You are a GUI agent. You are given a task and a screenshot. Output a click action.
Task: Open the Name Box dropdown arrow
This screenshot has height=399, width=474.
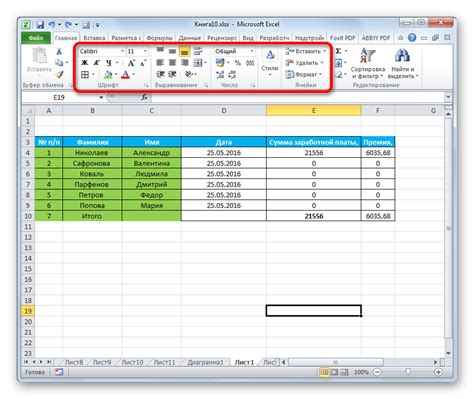coord(101,97)
